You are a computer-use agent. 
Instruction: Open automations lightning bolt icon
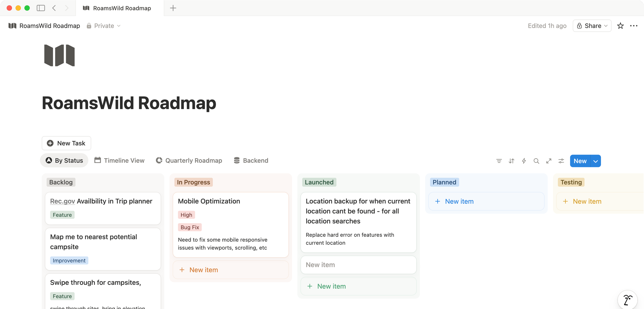[x=524, y=161]
